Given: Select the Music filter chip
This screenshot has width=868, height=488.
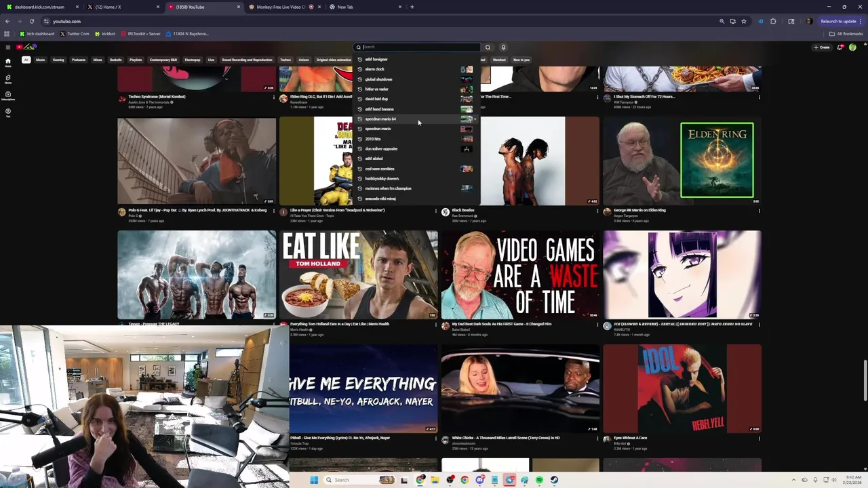Looking at the screenshot, I should 41,60.
